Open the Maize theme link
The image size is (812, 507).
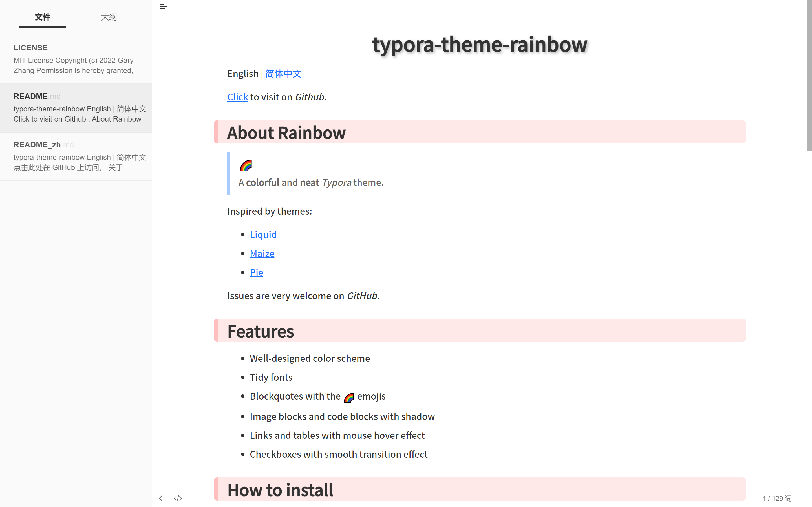[262, 253]
